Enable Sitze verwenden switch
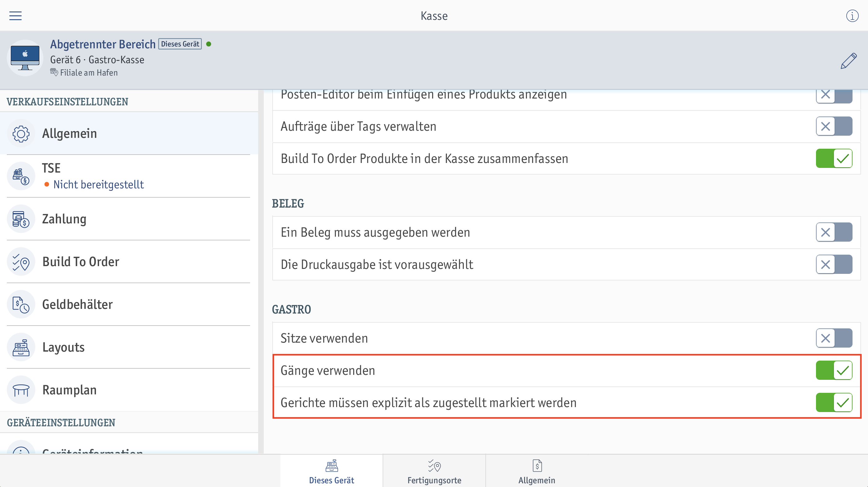The height and width of the screenshot is (487, 868). (834, 338)
